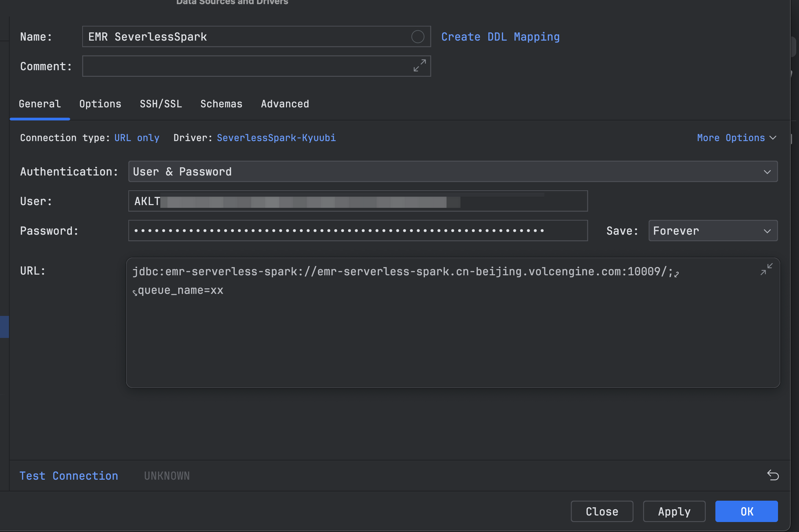Viewport: 799px width, 532px height.
Task: Open the Authentication dropdown
Action: click(x=453, y=171)
